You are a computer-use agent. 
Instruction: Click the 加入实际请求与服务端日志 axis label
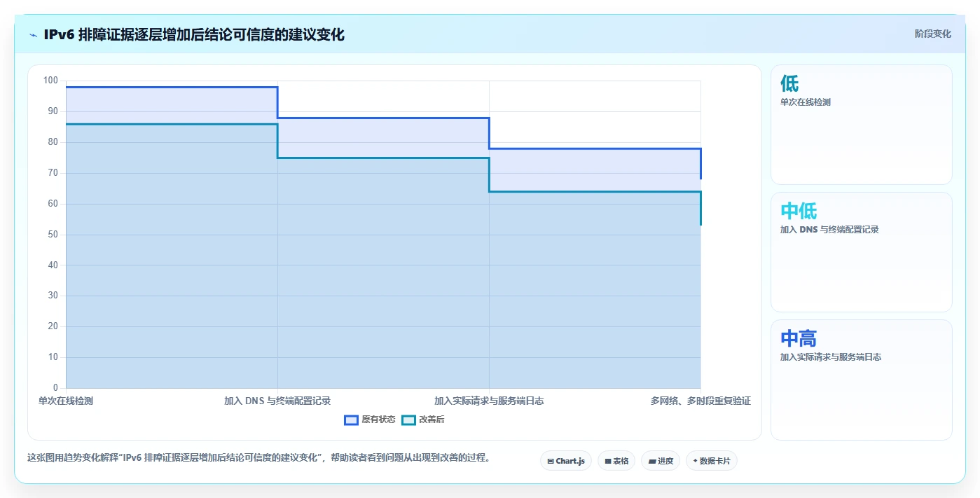[489, 401]
